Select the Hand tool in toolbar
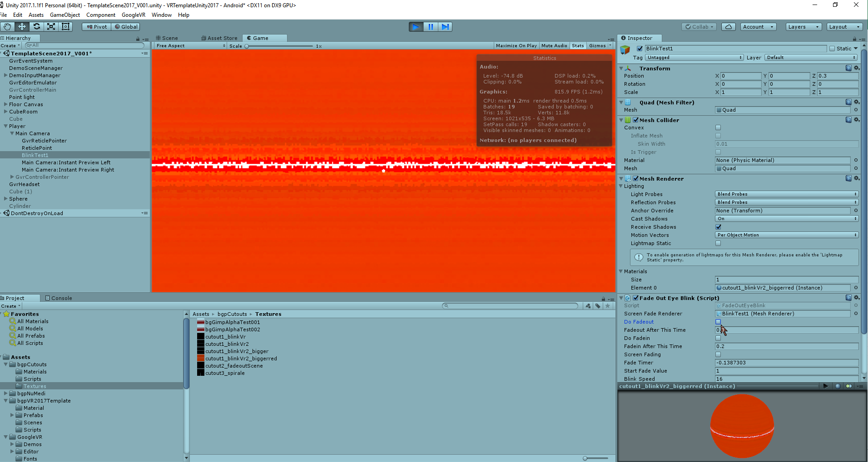Image resolution: width=868 pixels, height=462 pixels. (x=7, y=27)
